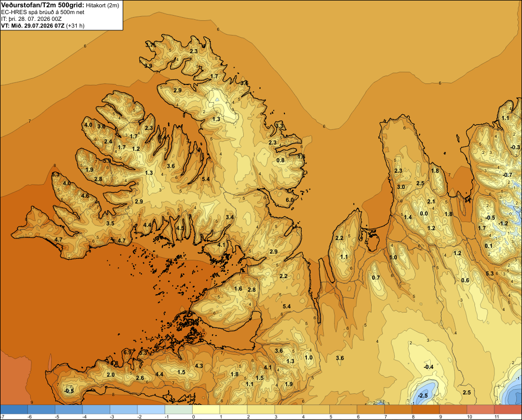This screenshot has width=522, height=420.
Task: Pick the light blue legend swatch between -3 and -2
Action: pyautogui.click(x=124, y=410)
